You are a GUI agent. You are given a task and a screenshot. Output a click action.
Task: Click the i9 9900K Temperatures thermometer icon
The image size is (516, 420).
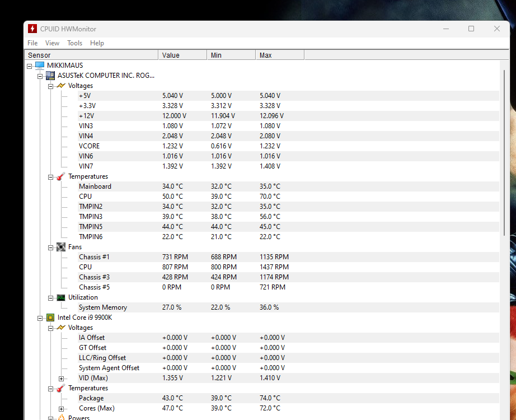(61, 388)
